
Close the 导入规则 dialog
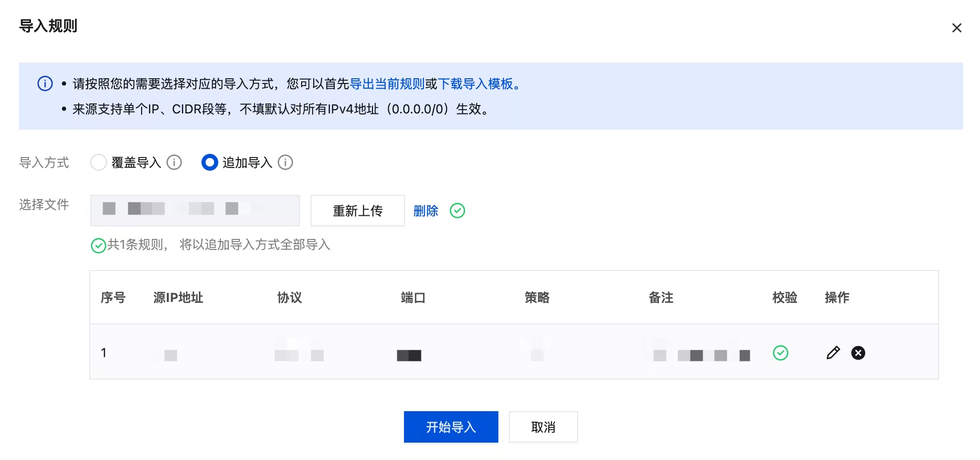point(957,28)
